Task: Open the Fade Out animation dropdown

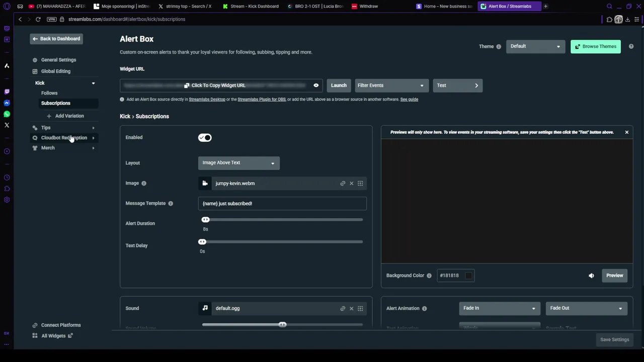Action: [587, 308]
